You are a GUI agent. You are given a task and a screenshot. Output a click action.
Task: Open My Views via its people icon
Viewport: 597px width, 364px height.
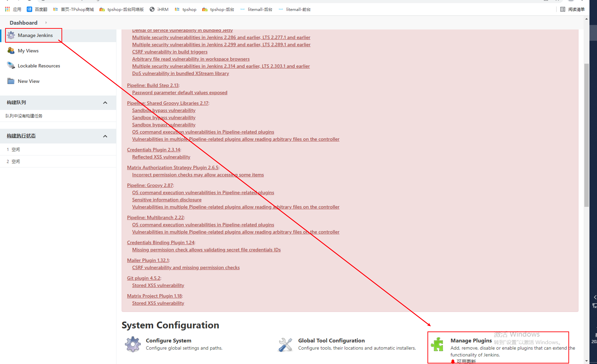coord(11,51)
